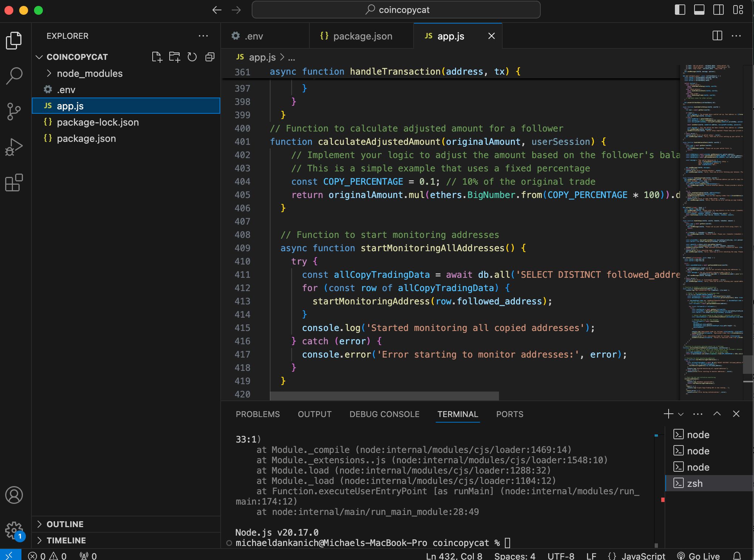Screen dimensions: 754x560
Task: Open Explorer views and more actions menu
Action: (x=203, y=36)
